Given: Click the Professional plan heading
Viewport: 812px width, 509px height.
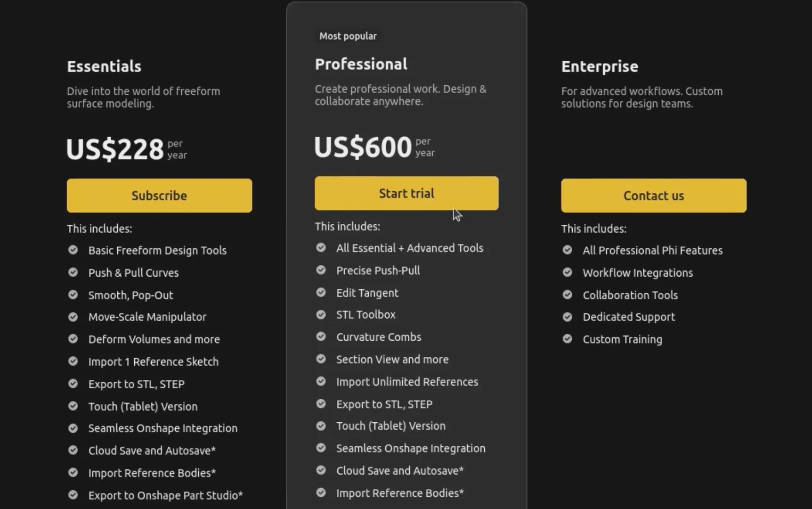Looking at the screenshot, I should [x=361, y=64].
